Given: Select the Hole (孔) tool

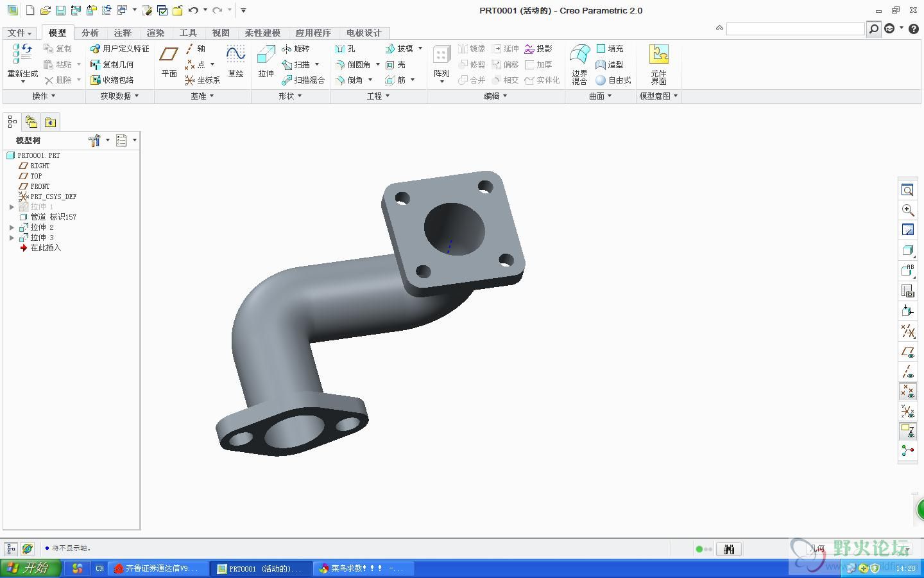Looking at the screenshot, I should (x=345, y=49).
